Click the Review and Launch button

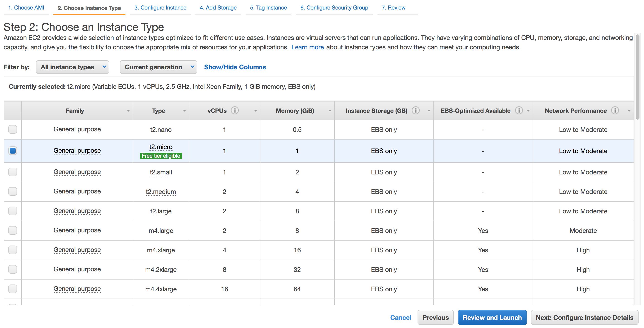coord(492,317)
